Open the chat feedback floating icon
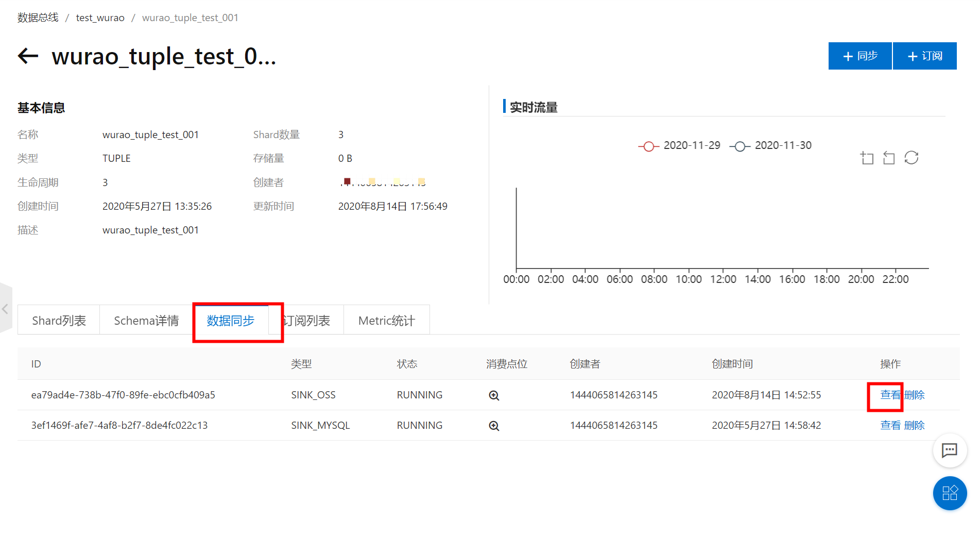Image resolution: width=980 pixels, height=552 pixels. point(950,450)
